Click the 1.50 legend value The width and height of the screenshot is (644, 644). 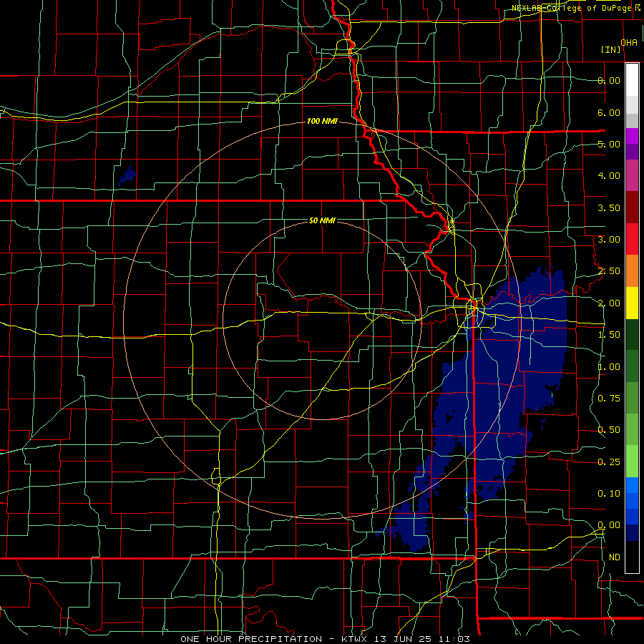click(x=609, y=335)
